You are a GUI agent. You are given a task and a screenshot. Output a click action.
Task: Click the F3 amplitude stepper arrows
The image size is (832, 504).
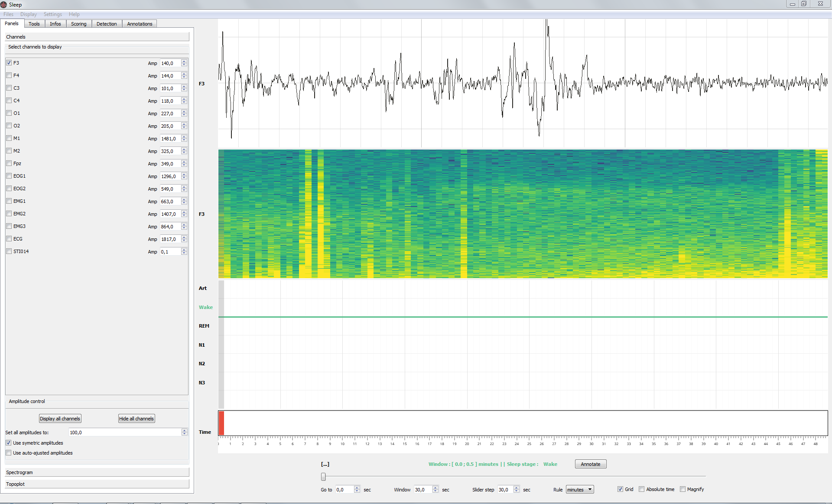pyautogui.click(x=184, y=63)
